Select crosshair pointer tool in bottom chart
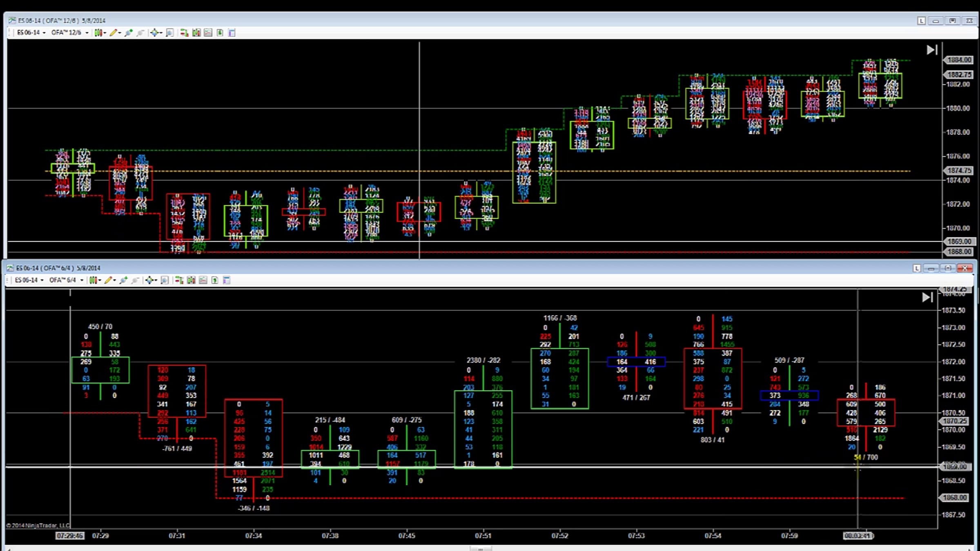The height and width of the screenshot is (551, 980). [149, 280]
